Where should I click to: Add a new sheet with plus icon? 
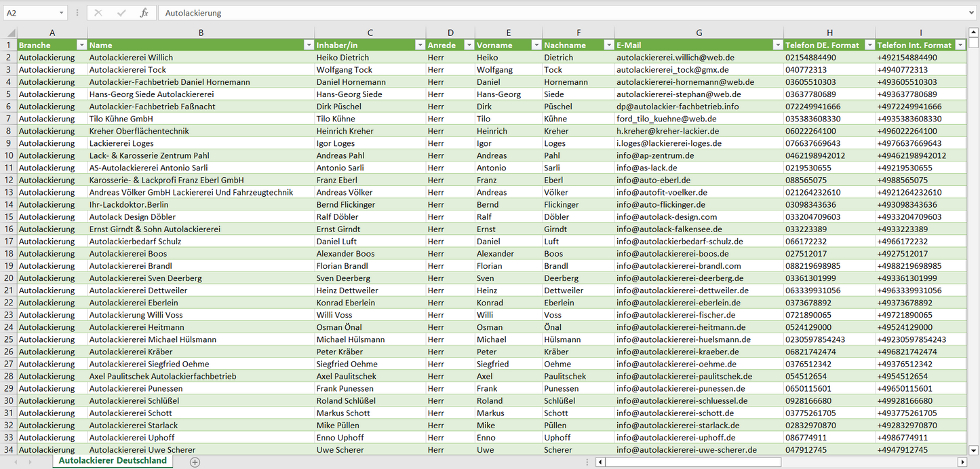[195, 462]
